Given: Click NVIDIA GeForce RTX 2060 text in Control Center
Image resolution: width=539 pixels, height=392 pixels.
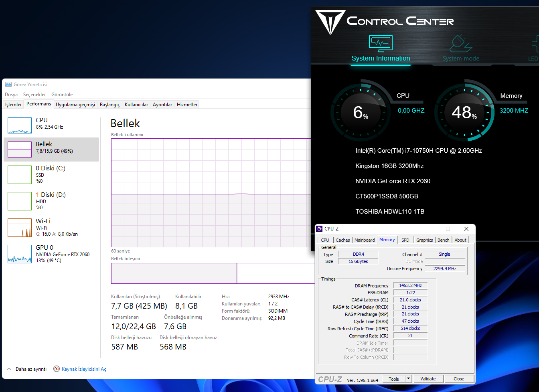Looking at the screenshot, I should pos(393,181).
